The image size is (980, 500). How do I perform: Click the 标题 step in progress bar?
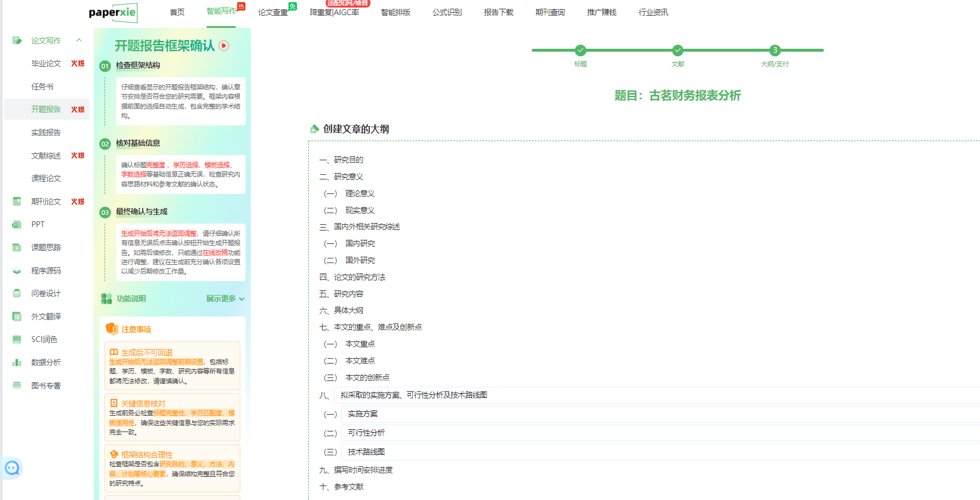tap(581, 51)
